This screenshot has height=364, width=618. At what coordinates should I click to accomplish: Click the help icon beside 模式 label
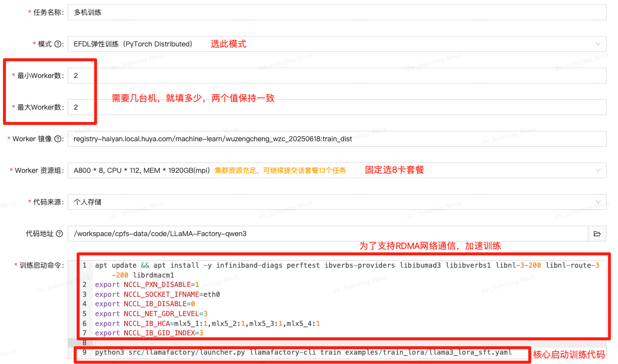coord(58,44)
